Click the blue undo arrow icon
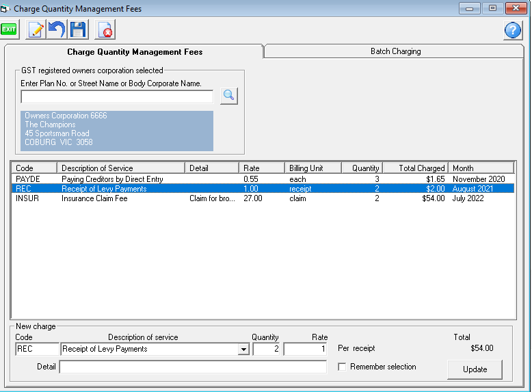 pyautogui.click(x=56, y=29)
